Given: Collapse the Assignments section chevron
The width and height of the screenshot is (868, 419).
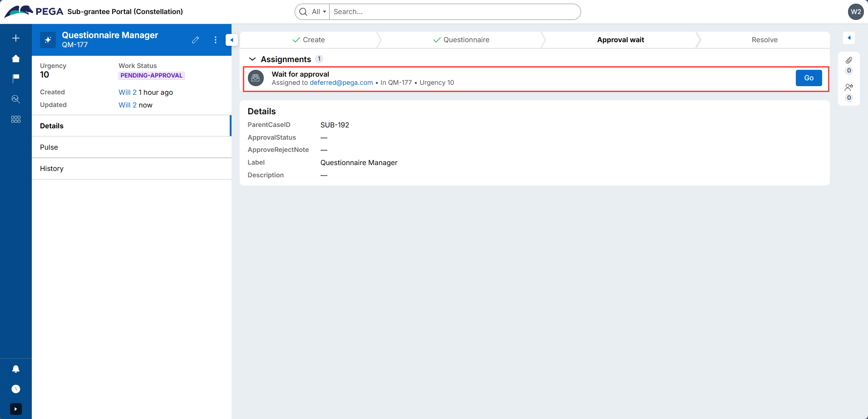Looking at the screenshot, I should coord(252,59).
